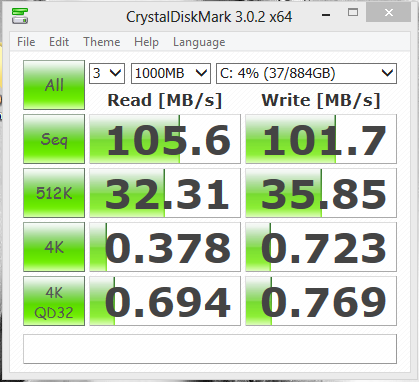
Task: Minimize the CrystalDiskMark window
Action: pyautogui.click(x=326, y=14)
